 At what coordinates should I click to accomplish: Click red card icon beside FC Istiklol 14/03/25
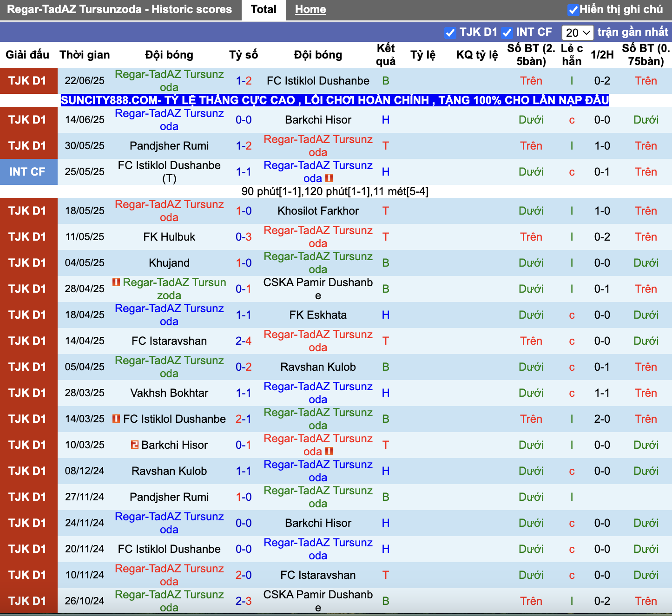(116, 419)
